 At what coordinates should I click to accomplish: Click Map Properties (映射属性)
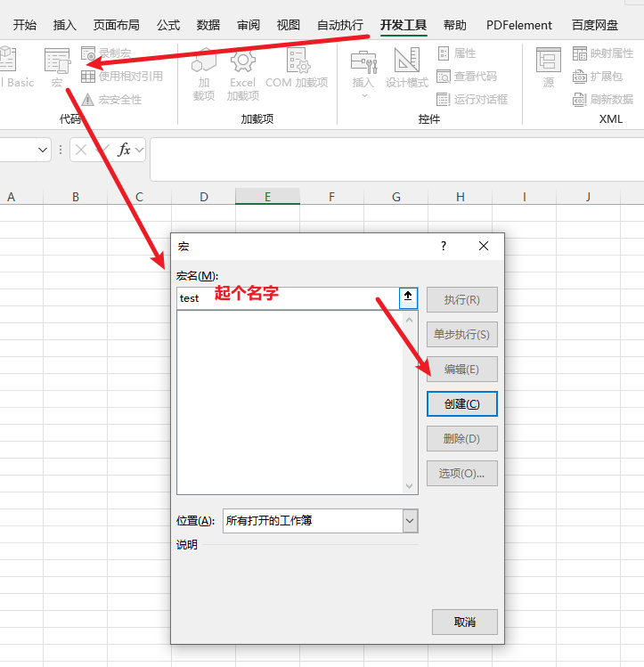[x=603, y=53]
